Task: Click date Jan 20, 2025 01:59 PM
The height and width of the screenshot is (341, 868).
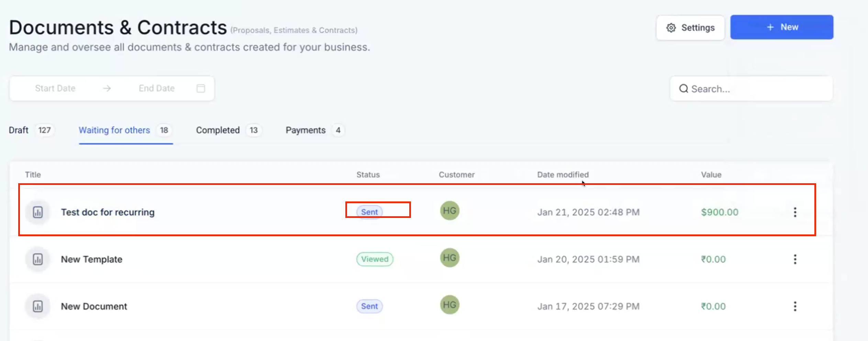Action: pyautogui.click(x=588, y=259)
